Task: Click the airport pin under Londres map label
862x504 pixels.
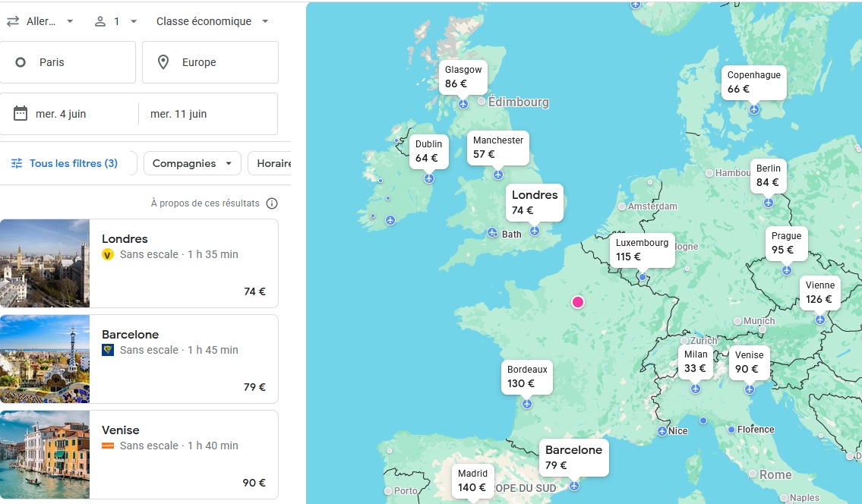Action: pyautogui.click(x=535, y=232)
